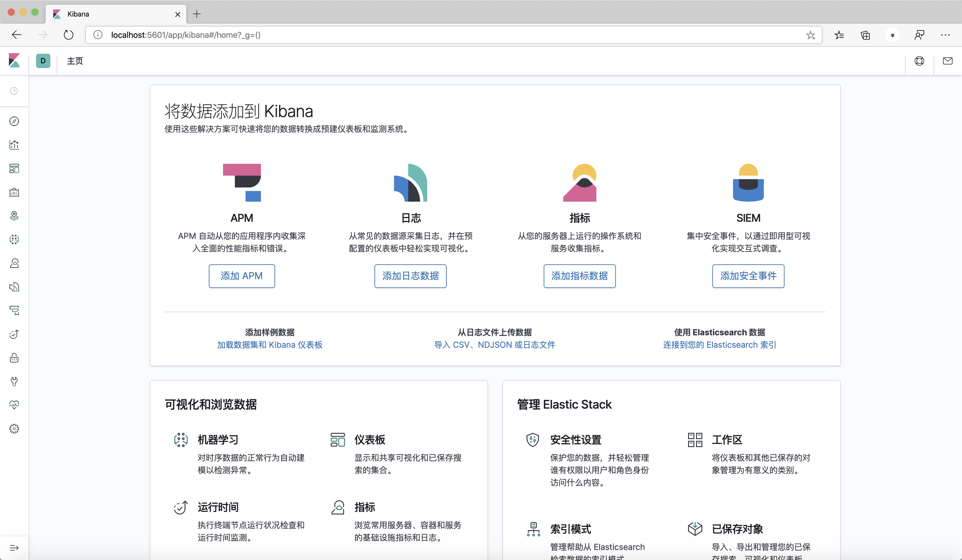Viewport: 962px width, 560px height.
Task: Click the 日志 product logo
Action: click(410, 182)
